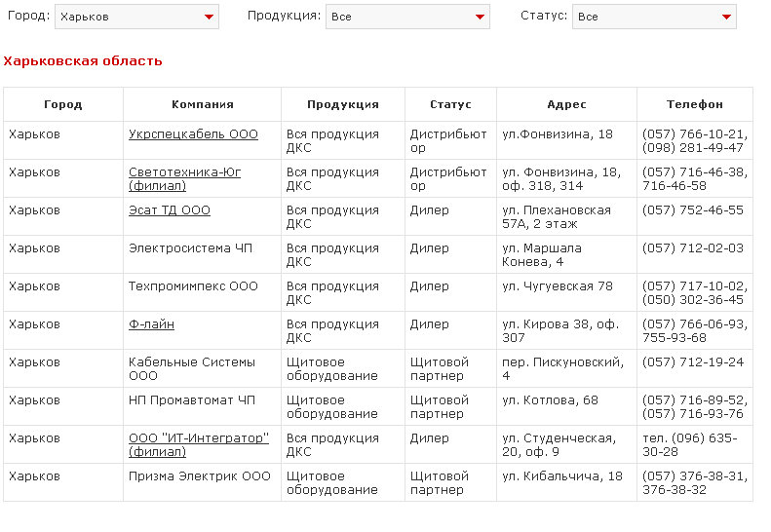771x532 pixels.
Task: Click the Телефон column header
Action: point(695,104)
